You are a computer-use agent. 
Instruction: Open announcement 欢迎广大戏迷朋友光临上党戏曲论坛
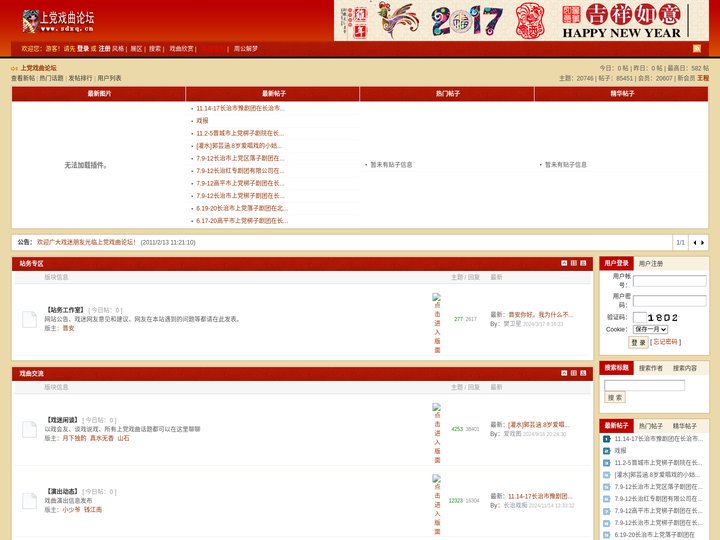(86, 242)
